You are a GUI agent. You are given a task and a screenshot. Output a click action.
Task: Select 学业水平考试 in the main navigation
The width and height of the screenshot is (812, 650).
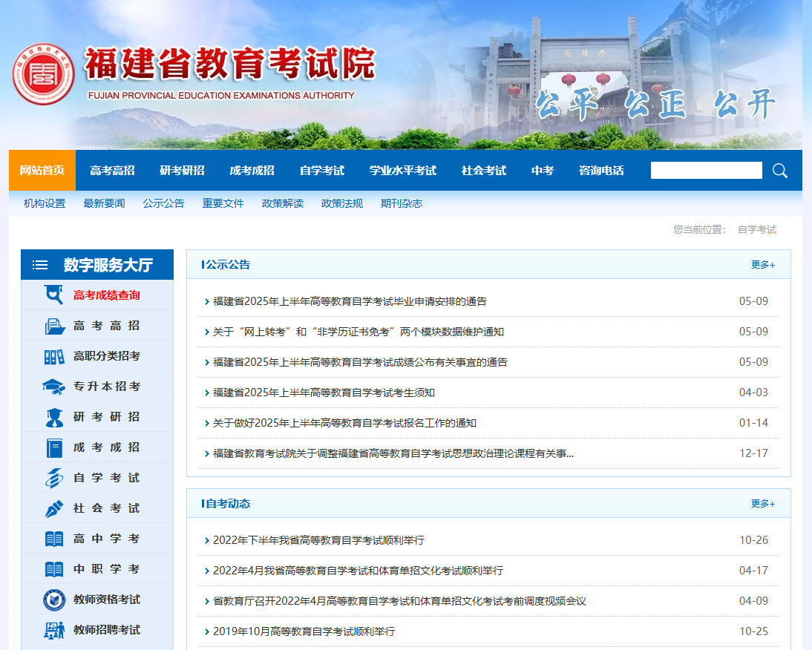coord(402,171)
